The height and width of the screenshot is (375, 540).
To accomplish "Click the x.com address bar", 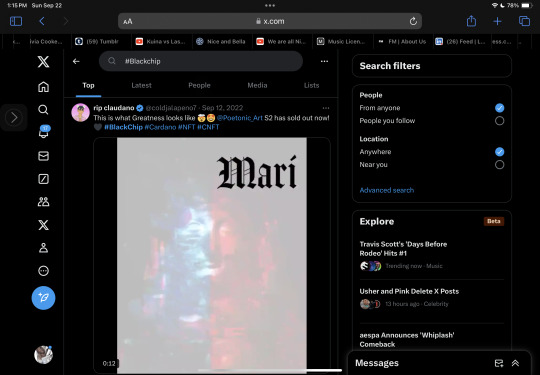I will [270, 21].
